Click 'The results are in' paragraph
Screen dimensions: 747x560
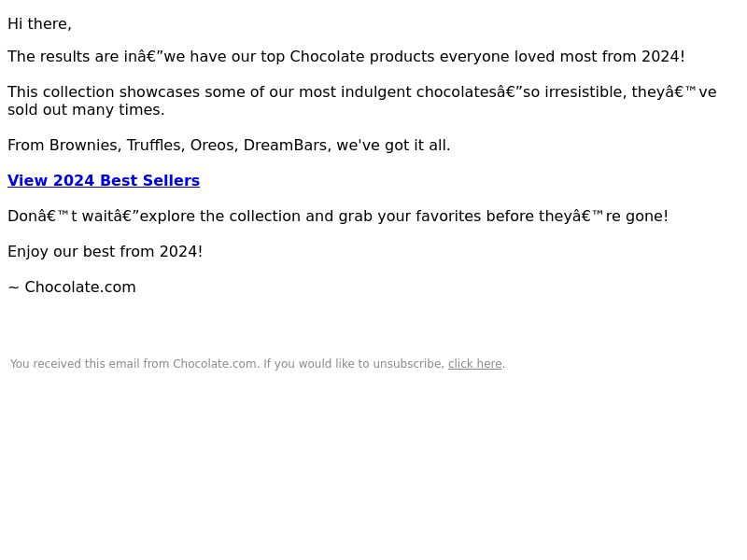pyautogui.click(x=345, y=57)
